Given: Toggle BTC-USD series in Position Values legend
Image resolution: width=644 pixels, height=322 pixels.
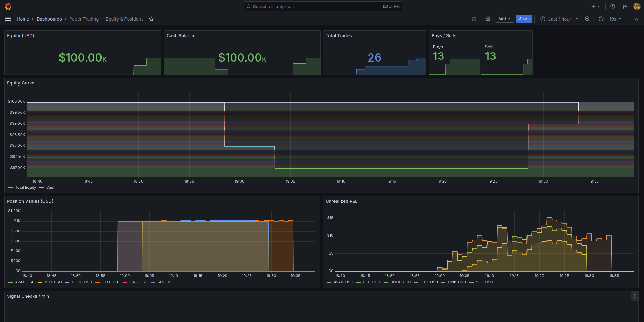Looking at the screenshot, I should coord(53,282).
